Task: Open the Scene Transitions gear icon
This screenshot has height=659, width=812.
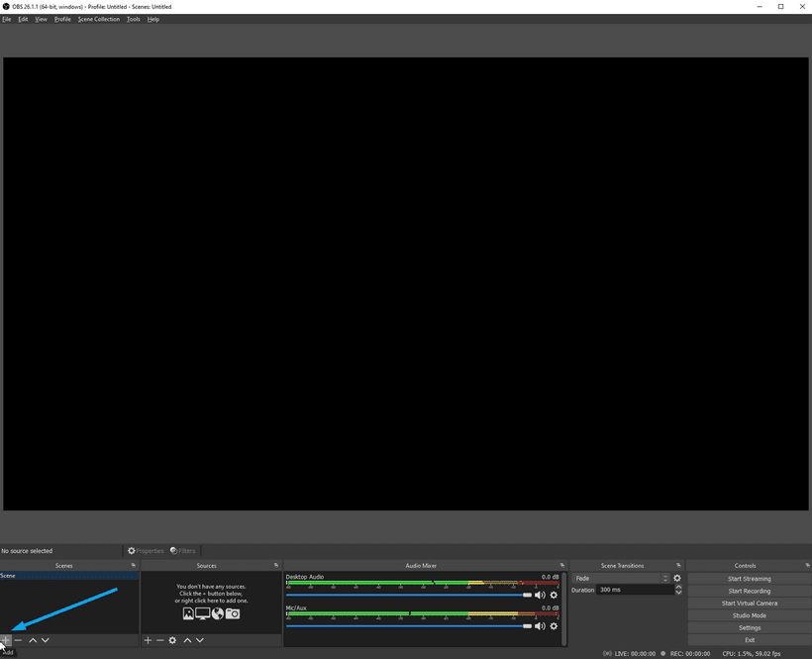Action: coord(677,578)
